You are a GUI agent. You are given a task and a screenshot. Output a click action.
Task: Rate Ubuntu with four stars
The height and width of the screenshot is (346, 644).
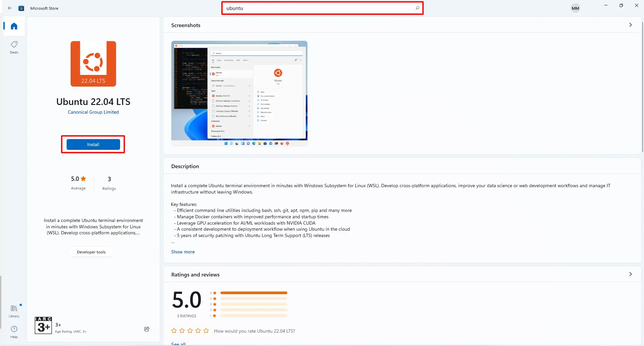pos(198,331)
